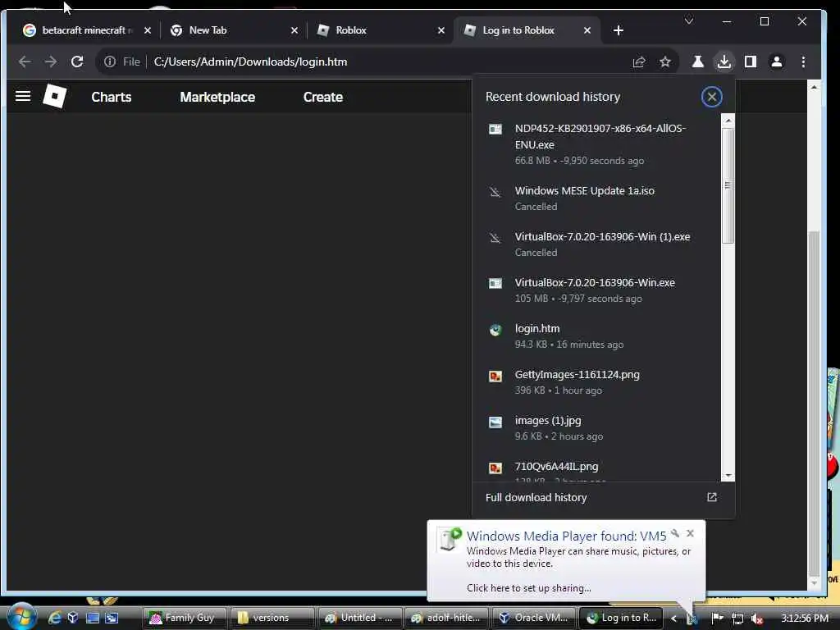Click the downloads list scrollbar thumb
Image resolution: width=840 pixels, height=630 pixels.
728,185
